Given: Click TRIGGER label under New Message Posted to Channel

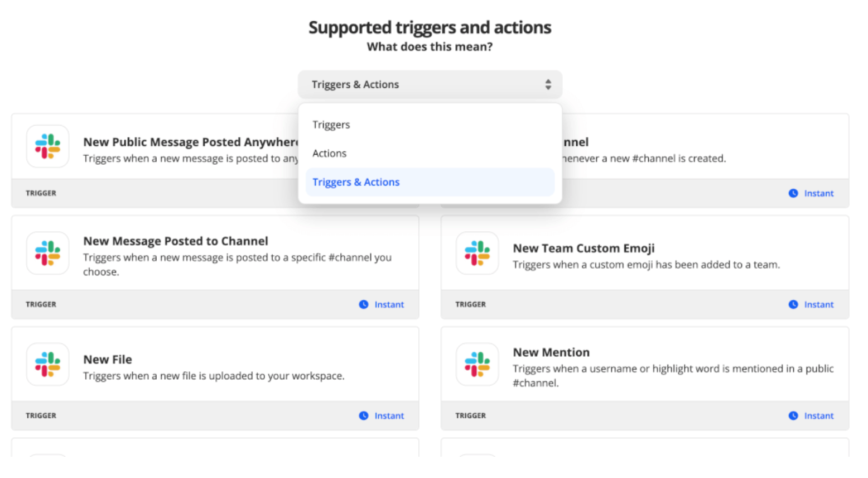Looking at the screenshot, I should [41, 304].
